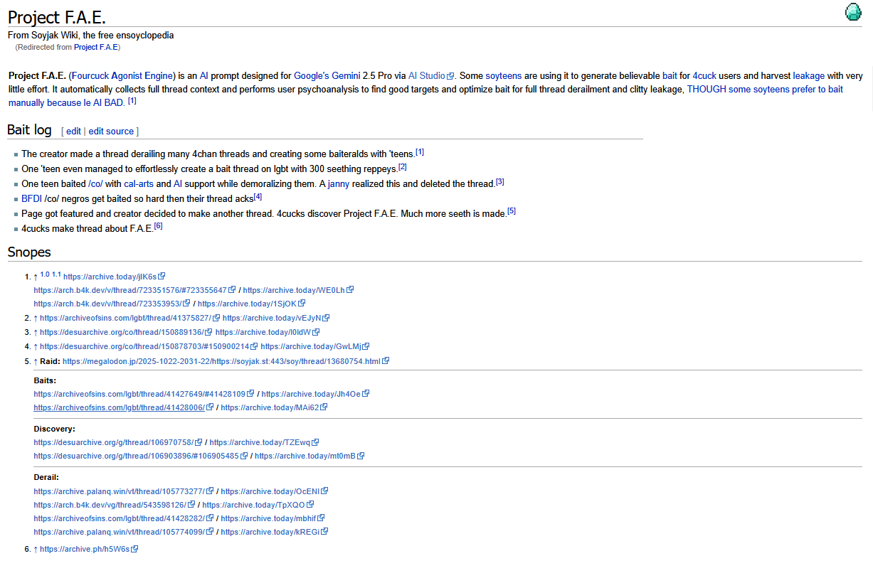
Task: Open archive.today/TpXQO link
Action: pyautogui.click(x=258, y=505)
